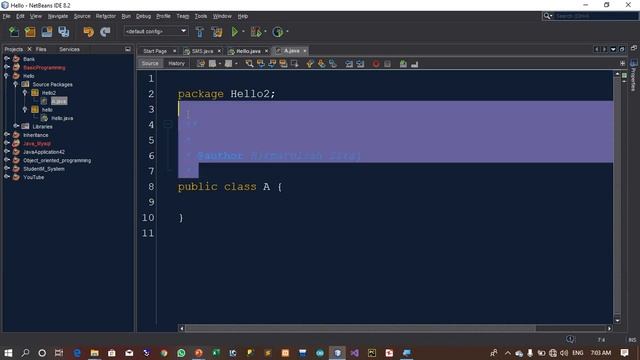Open WhatsApp from the Windows taskbar
Screen dimensions: 640x360
[x=181, y=353]
